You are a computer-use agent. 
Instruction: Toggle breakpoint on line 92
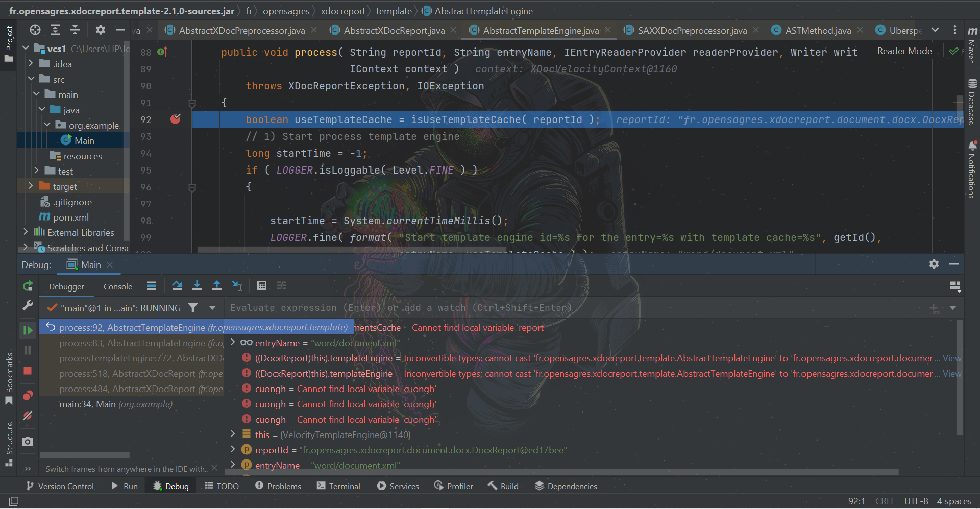(x=176, y=119)
